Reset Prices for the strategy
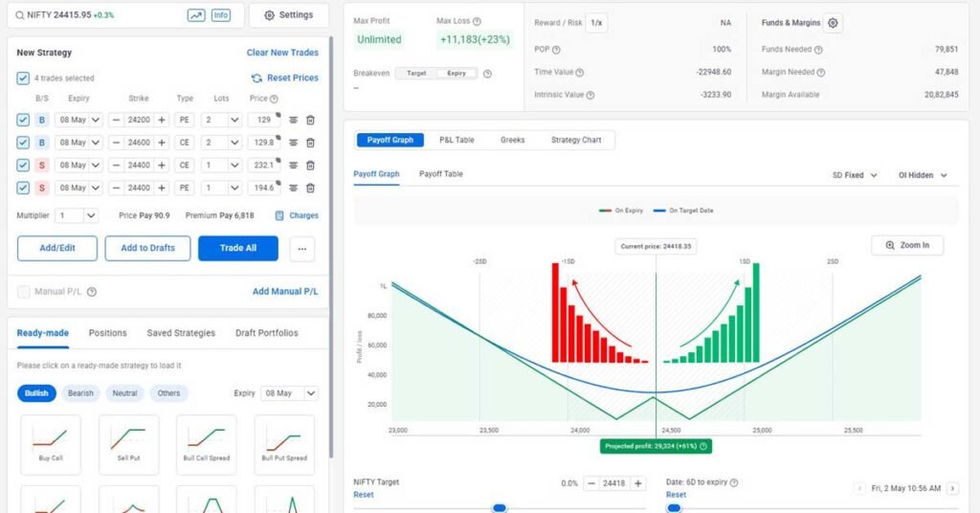This screenshot has height=513, width=980. pyautogui.click(x=285, y=78)
